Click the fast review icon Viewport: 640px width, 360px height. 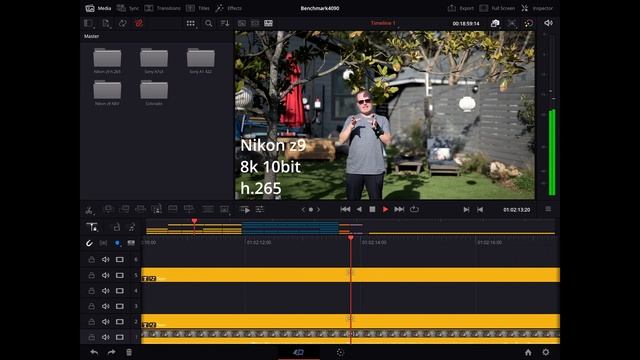point(245,209)
